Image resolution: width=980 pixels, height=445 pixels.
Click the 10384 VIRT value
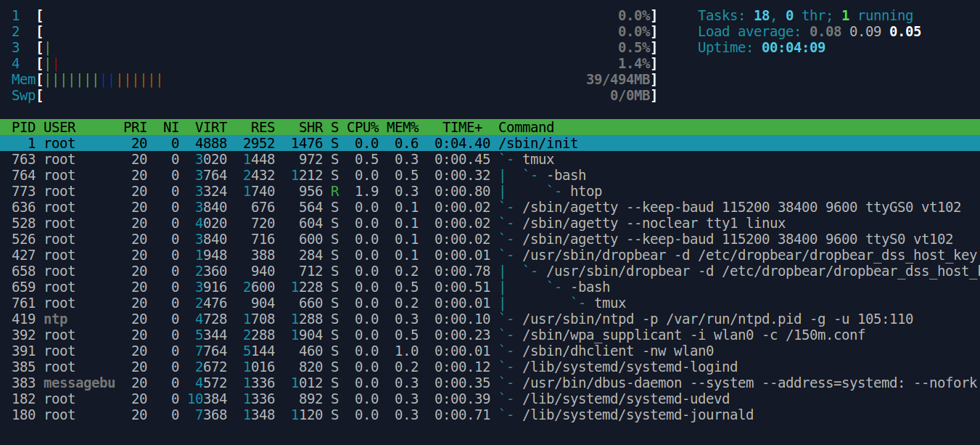pos(207,399)
